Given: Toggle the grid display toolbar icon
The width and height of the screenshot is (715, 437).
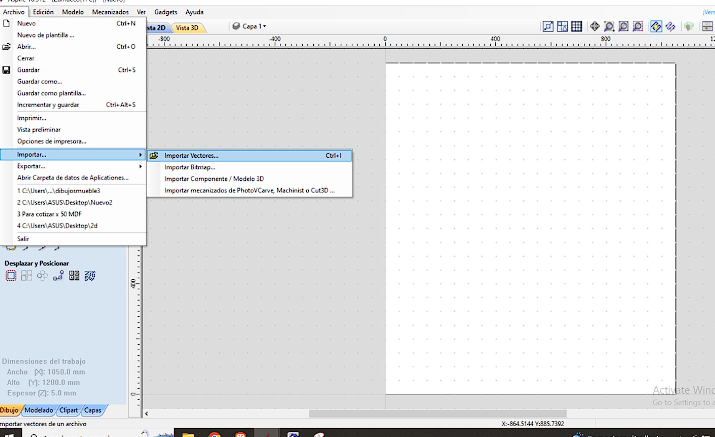Looking at the screenshot, I should 576,26.
